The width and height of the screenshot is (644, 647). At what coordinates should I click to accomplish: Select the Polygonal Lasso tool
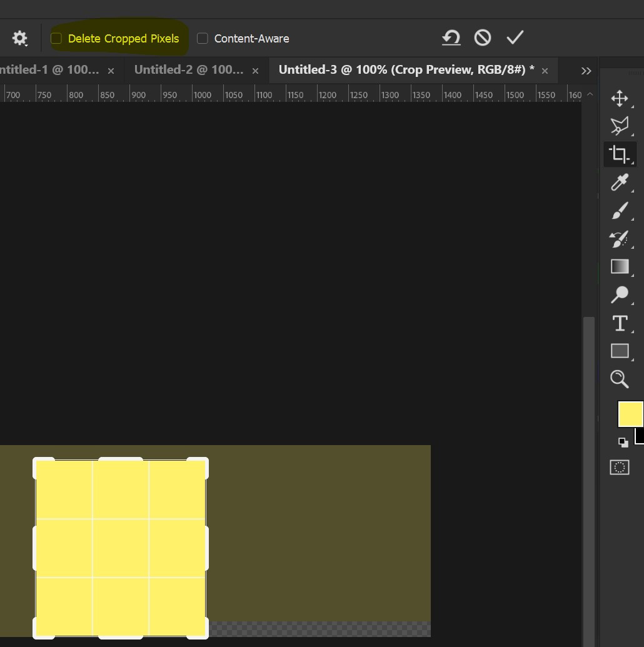[x=619, y=126]
